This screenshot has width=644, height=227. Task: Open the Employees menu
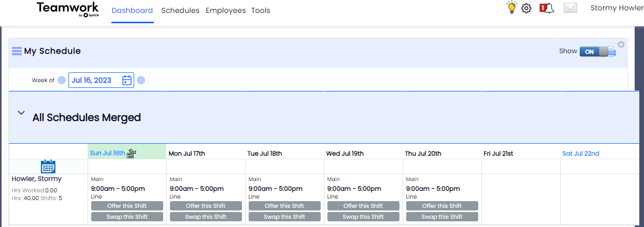[225, 10]
